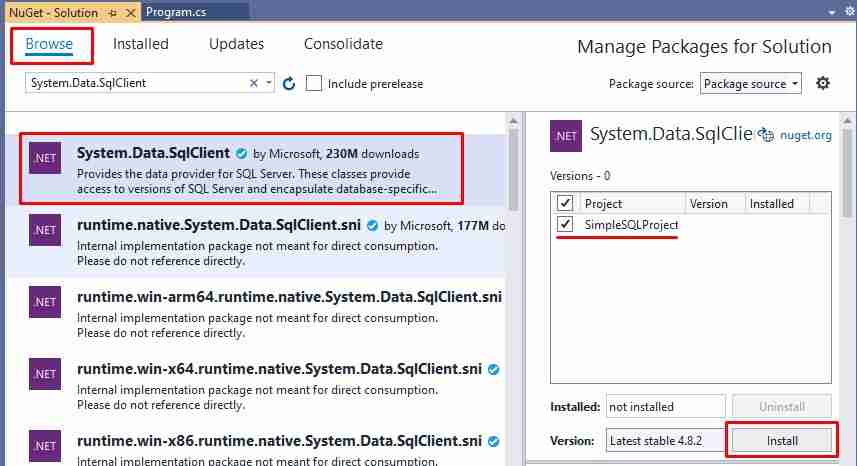Click verified badge of runtime.win-x86 package
Screen dimensions: 857x466
(494, 441)
